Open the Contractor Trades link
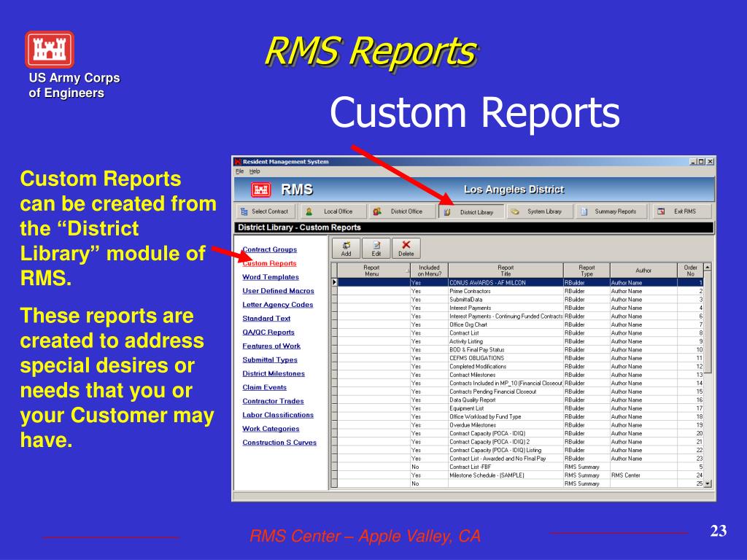The image size is (747, 560). (273, 402)
